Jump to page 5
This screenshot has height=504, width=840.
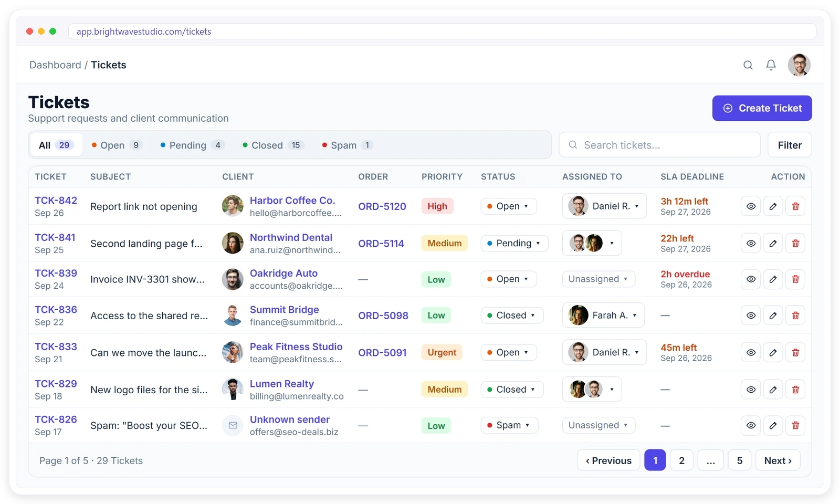click(740, 460)
